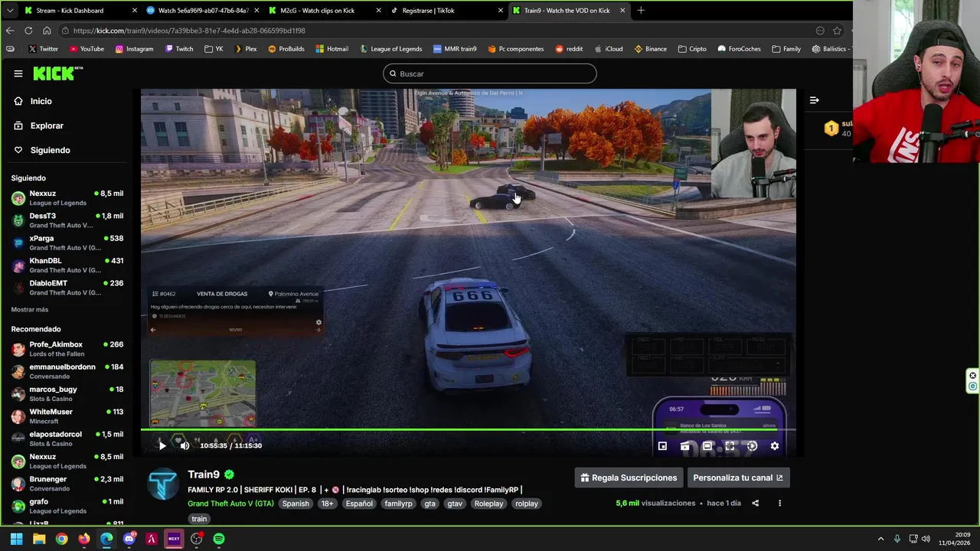Reload the current page
Screen dimensions: 980x551
(28, 31)
